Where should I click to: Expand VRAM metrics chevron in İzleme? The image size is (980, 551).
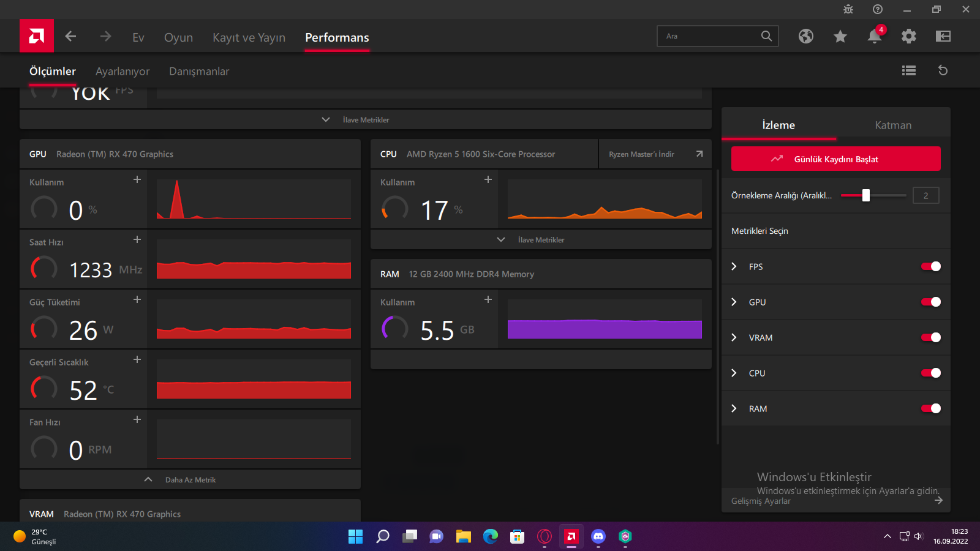tap(734, 337)
